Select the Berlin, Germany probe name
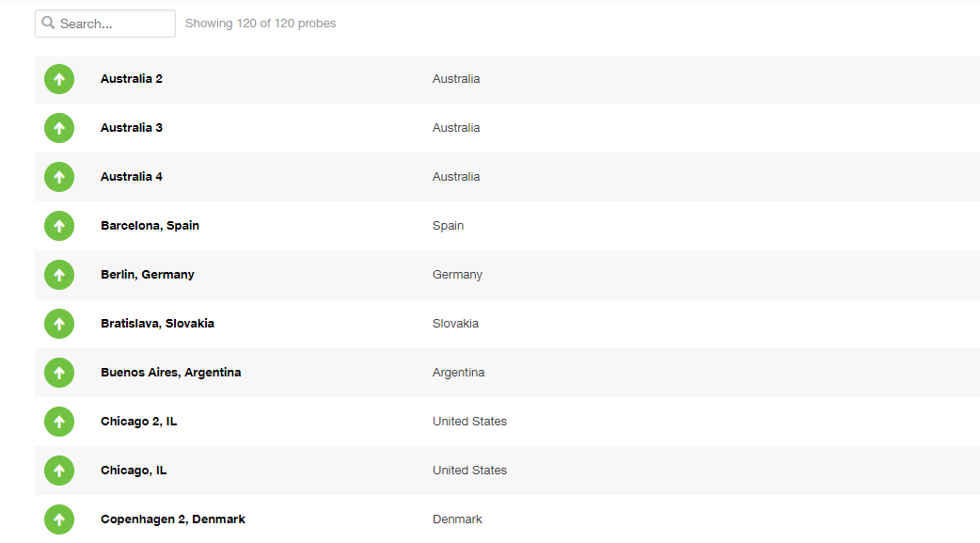The image size is (980, 543). click(x=148, y=275)
